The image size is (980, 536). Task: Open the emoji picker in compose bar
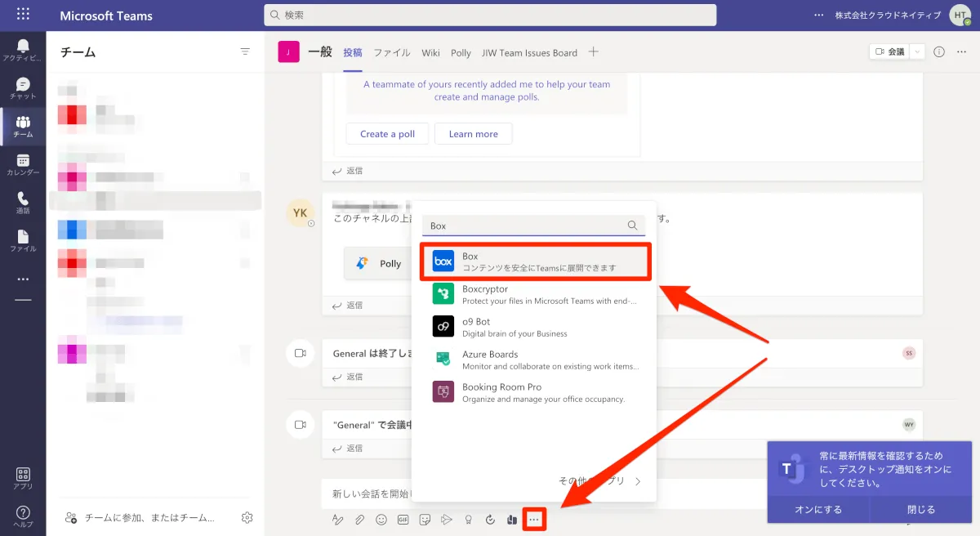pos(381,519)
